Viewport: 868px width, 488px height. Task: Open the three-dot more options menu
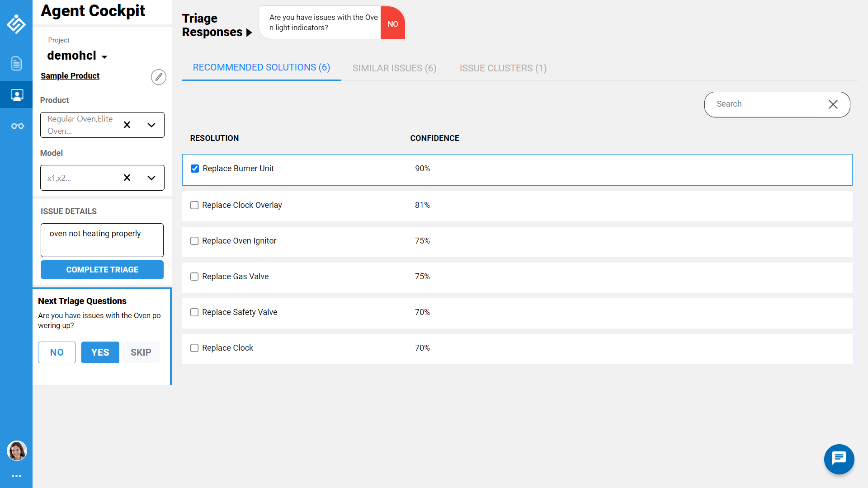tap(16, 476)
